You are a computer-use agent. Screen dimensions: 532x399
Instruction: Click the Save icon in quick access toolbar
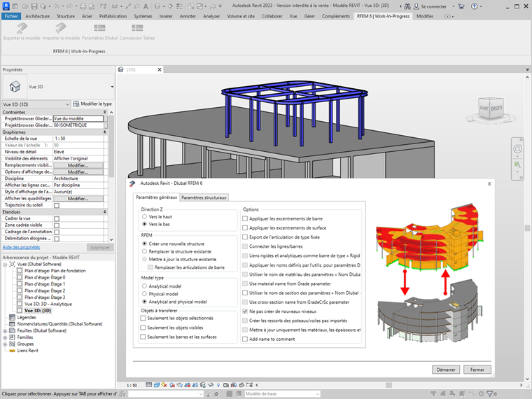pos(34,6)
